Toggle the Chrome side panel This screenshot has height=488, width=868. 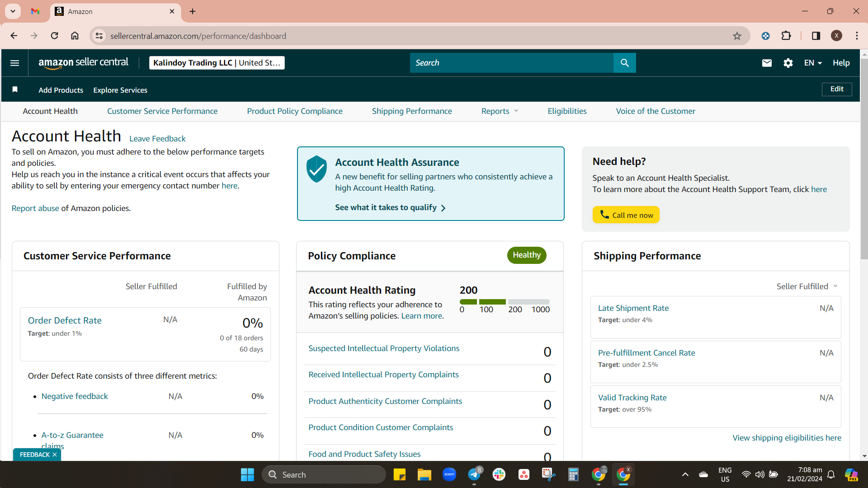(x=816, y=36)
